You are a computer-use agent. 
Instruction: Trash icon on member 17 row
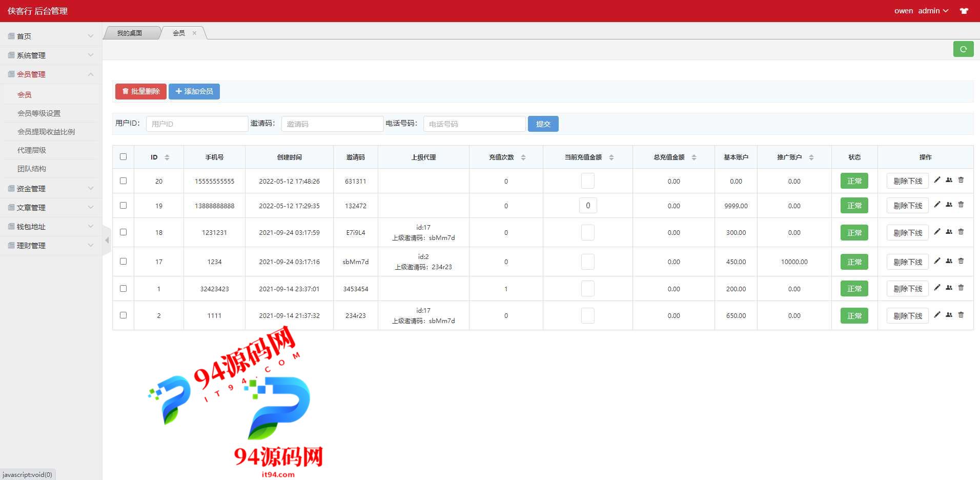click(x=961, y=261)
